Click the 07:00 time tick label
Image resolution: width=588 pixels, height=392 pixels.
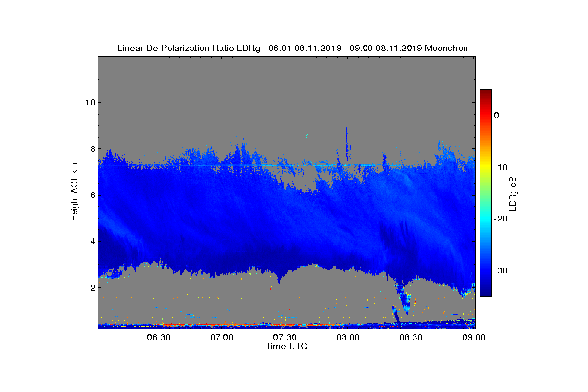pyautogui.click(x=222, y=337)
